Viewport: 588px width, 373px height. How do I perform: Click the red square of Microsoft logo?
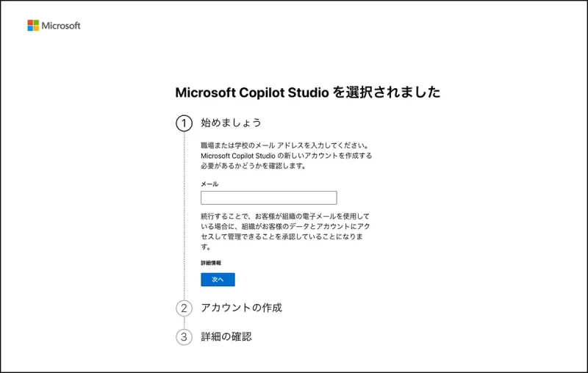tap(30, 23)
